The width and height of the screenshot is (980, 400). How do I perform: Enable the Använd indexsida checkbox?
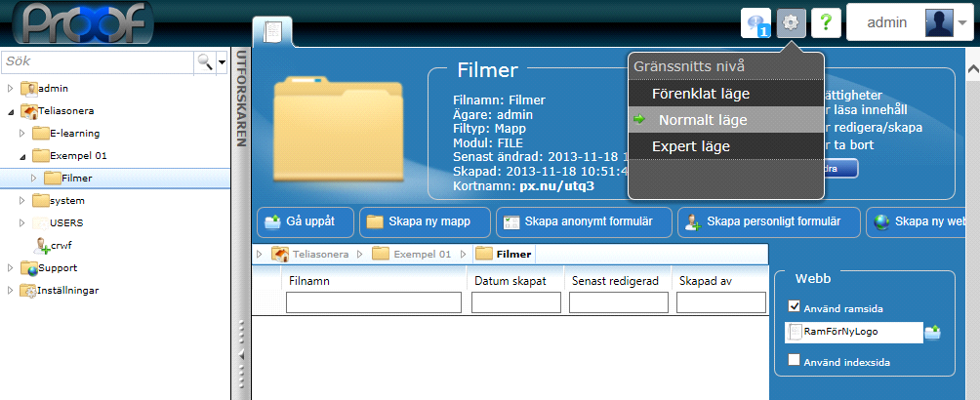point(795,361)
